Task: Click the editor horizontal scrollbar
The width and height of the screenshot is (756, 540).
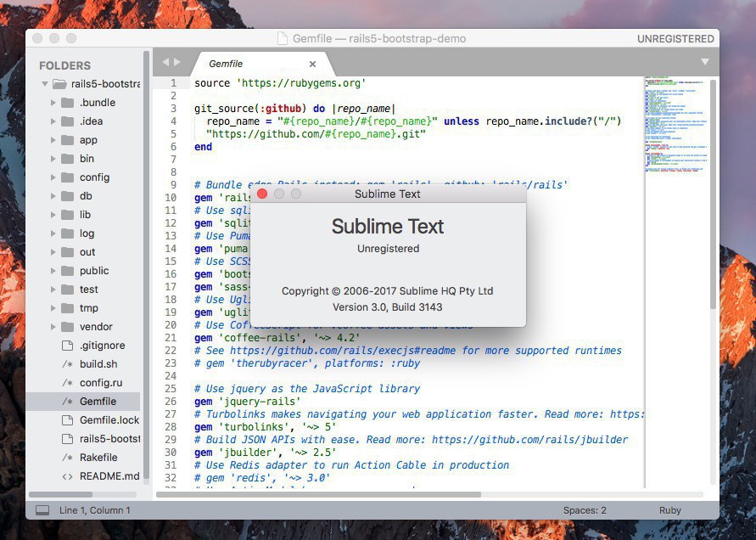Action: click(339, 494)
